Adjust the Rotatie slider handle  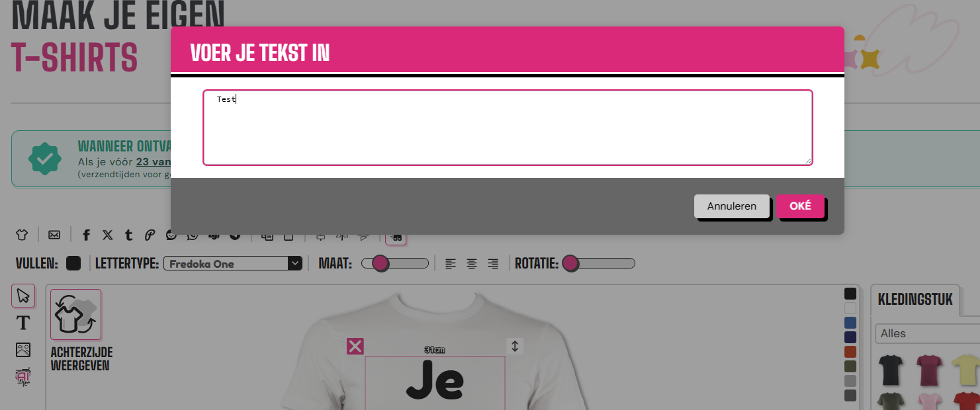(x=570, y=264)
